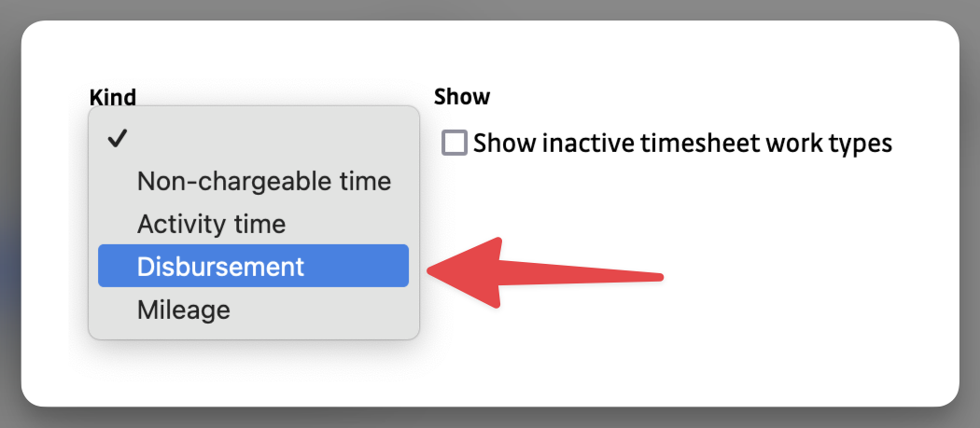Enable Show inactive timesheet work types checkbox
Screen dimensions: 980x428
pos(455,143)
